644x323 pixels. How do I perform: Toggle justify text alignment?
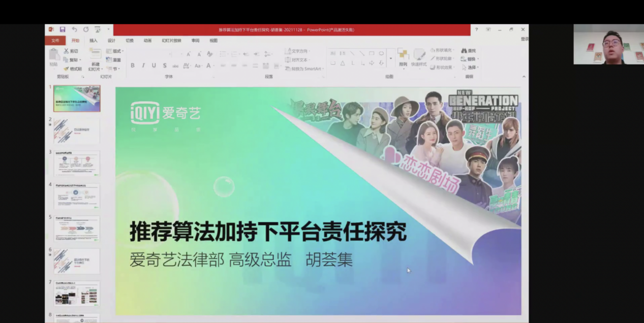pyautogui.click(x=255, y=66)
